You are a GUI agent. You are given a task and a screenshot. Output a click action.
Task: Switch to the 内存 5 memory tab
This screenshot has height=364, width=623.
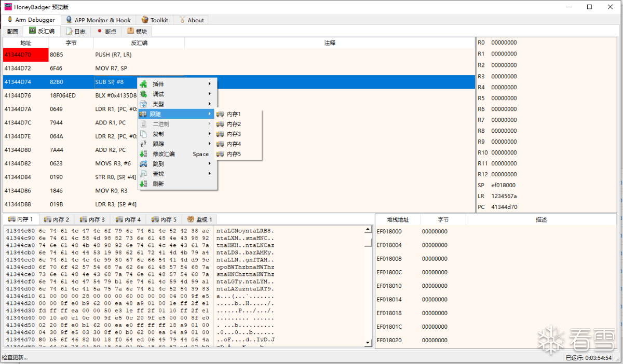pos(164,220)
